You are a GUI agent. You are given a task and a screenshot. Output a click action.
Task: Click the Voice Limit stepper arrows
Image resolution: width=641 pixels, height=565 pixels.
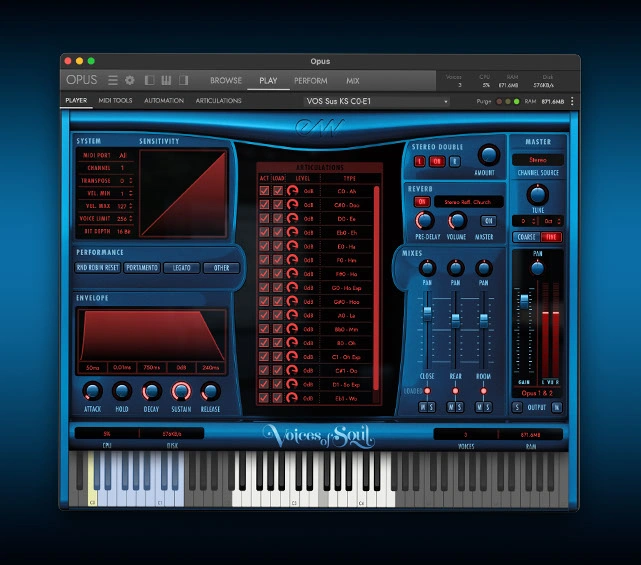coord(130,218)
